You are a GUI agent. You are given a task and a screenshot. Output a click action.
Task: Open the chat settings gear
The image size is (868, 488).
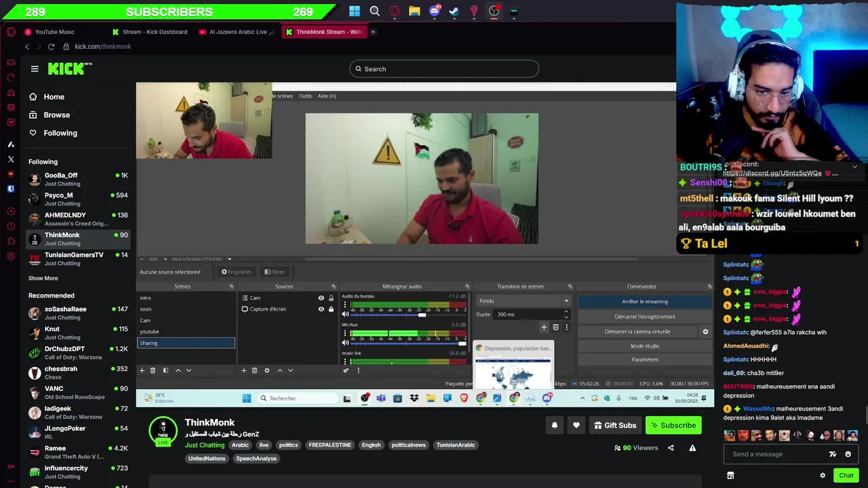[x=823, y=475]
